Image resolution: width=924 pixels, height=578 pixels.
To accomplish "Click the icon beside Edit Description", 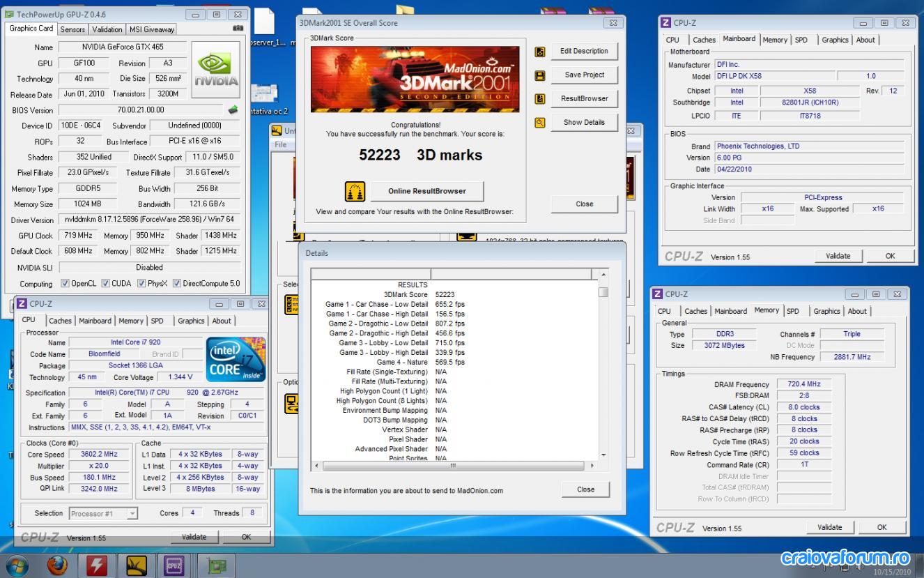I will [x=539, y=52].
